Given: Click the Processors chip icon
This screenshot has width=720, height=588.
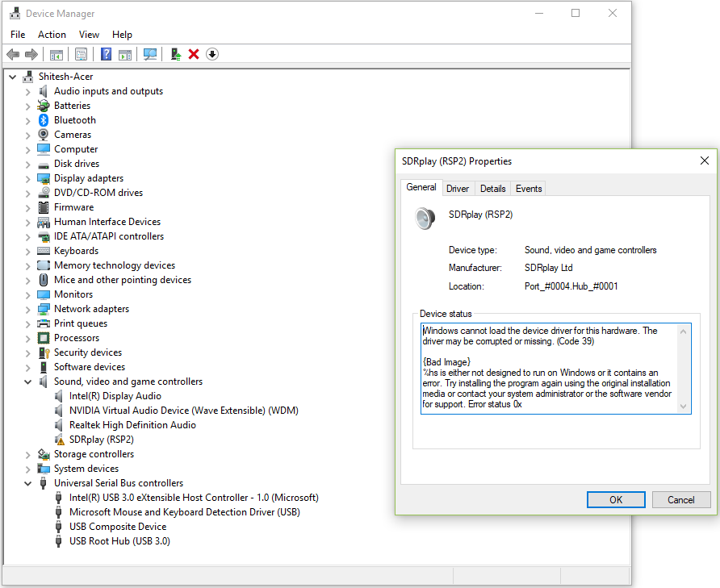Looking at the screenshot, I should tap(44, 338).
